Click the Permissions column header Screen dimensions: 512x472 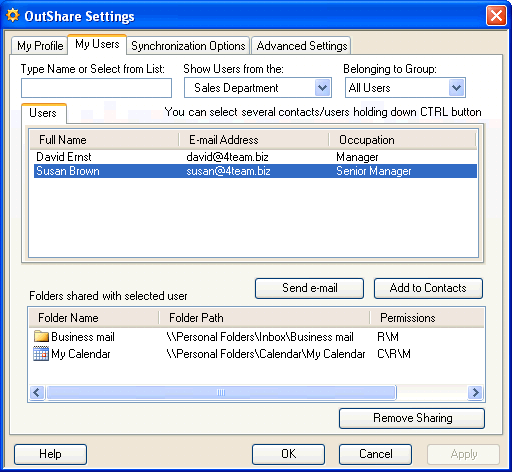(427, 318)
